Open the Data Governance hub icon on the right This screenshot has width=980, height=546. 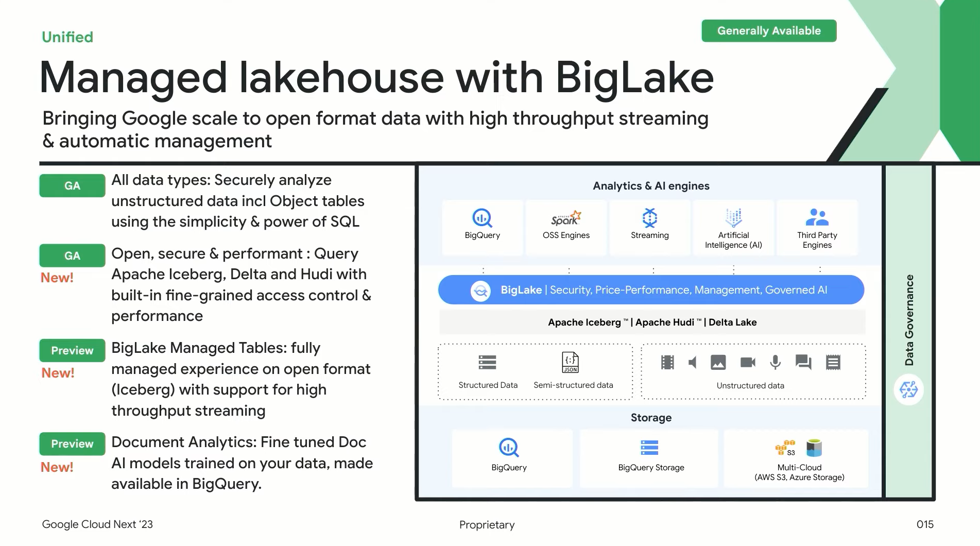coord(908,390)
